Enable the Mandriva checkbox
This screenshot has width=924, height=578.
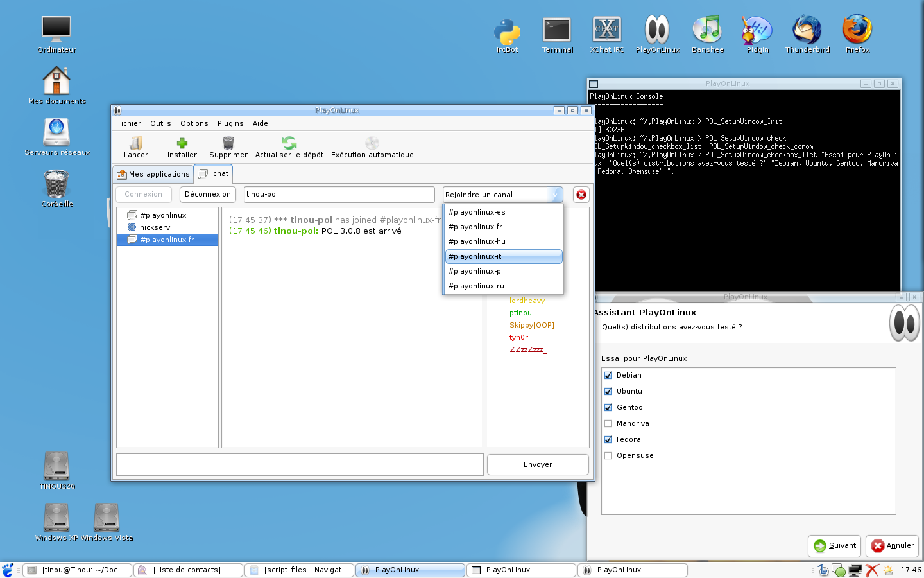pyautogui.click(x=608, y=424)
